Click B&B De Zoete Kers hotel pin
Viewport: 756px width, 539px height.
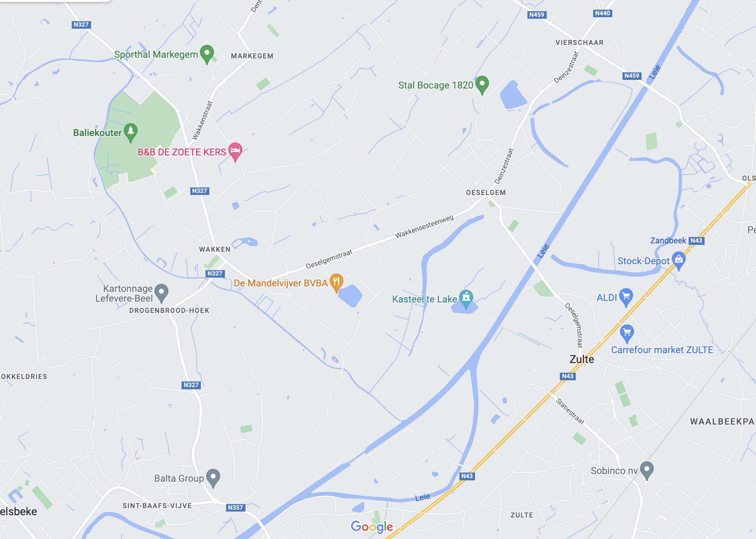click(x=235, y=152)
